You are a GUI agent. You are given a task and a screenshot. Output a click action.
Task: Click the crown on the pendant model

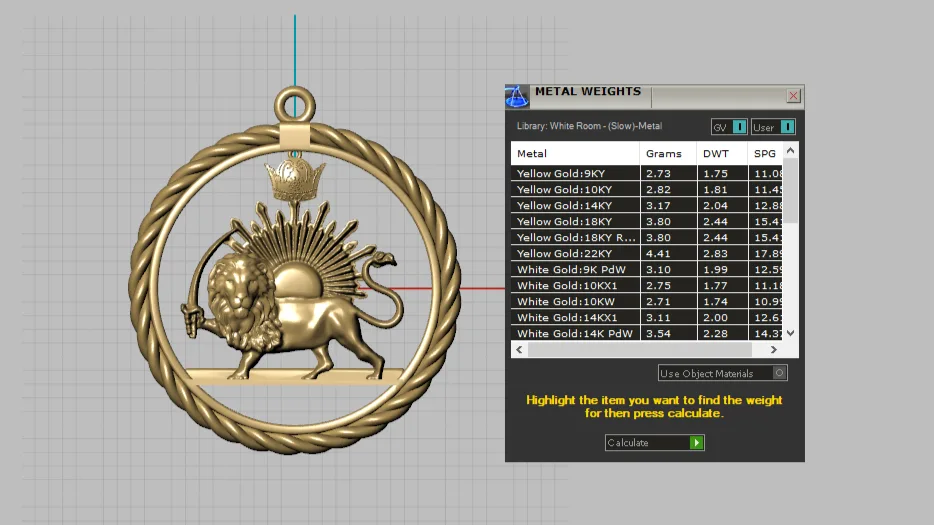(295, 177)
